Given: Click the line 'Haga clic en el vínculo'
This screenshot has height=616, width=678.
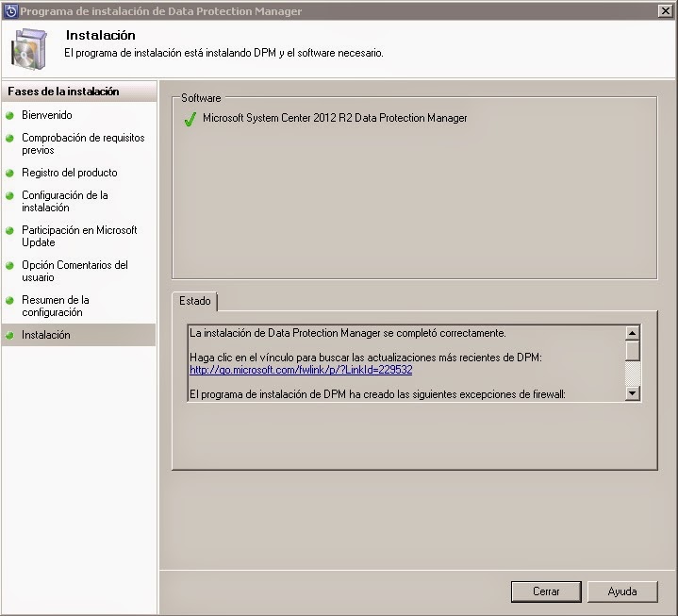Looking at the screenshot, I should [x=365, y=358].
